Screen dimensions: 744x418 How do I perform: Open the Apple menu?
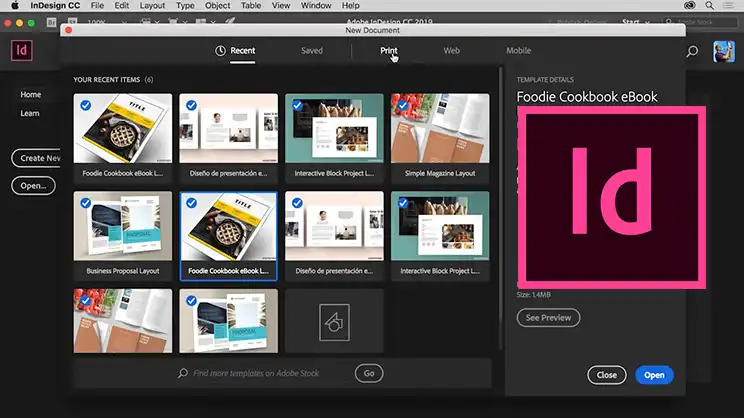point(15,6)
